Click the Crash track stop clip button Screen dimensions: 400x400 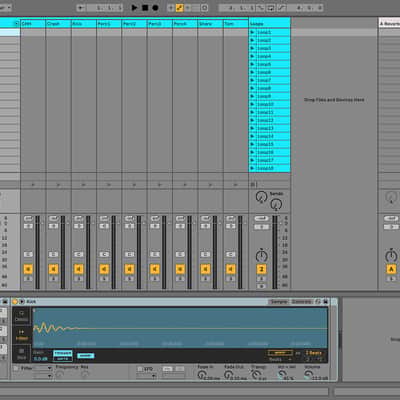58,184
